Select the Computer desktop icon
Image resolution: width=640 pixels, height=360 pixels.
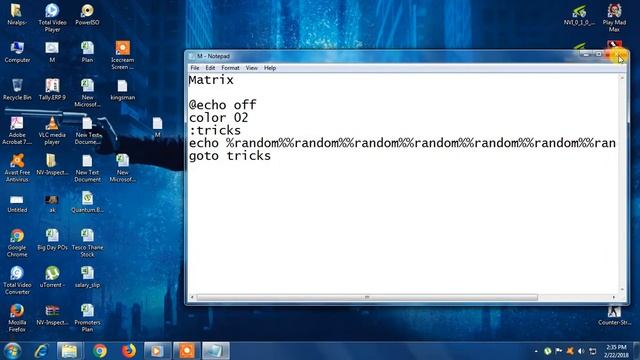pos(17,52)
